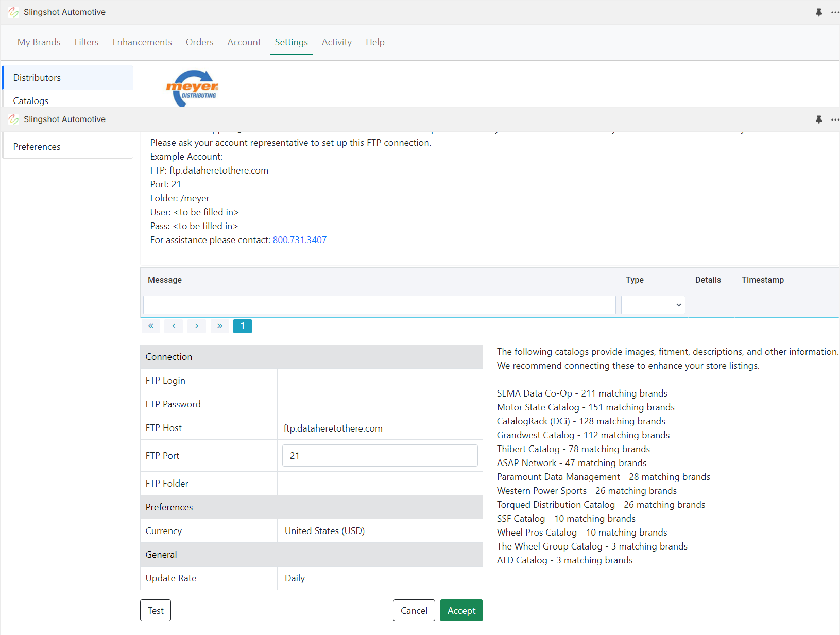The height and width of the screenshot is (635, 840).
Task: Click Motor State Catalog entry
Action: pos(586,407)
